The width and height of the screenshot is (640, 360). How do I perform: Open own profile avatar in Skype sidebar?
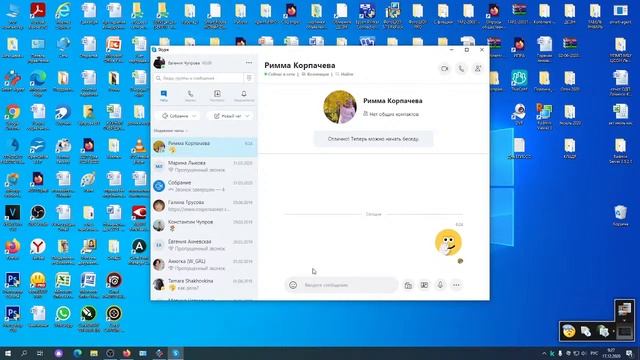pos(159,63)
